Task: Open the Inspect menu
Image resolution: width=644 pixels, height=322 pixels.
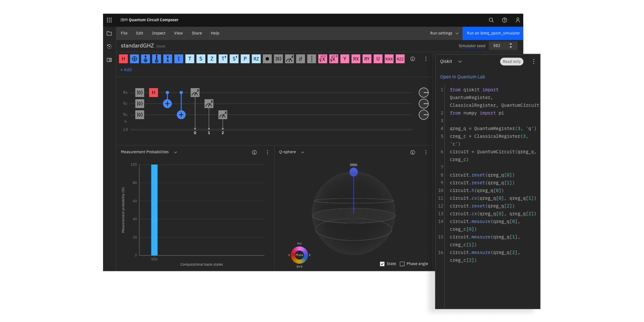Action: coord(159,33)
